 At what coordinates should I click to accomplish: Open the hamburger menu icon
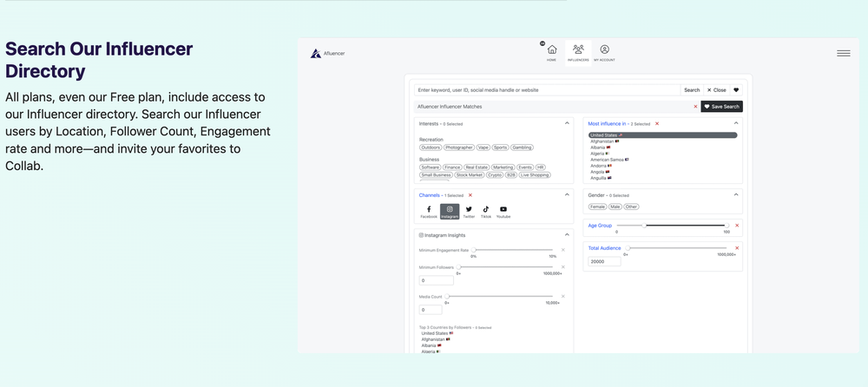843,54
